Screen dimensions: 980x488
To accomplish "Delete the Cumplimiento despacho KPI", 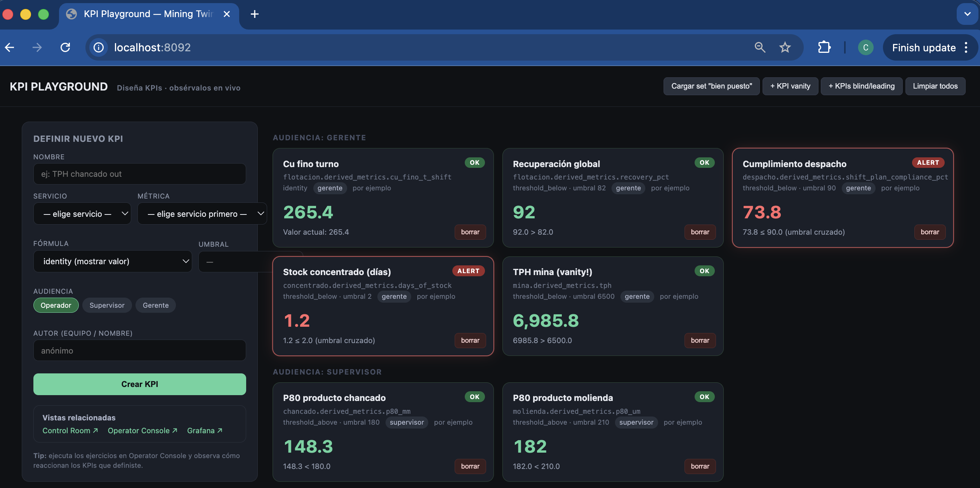I will (930, 232).
